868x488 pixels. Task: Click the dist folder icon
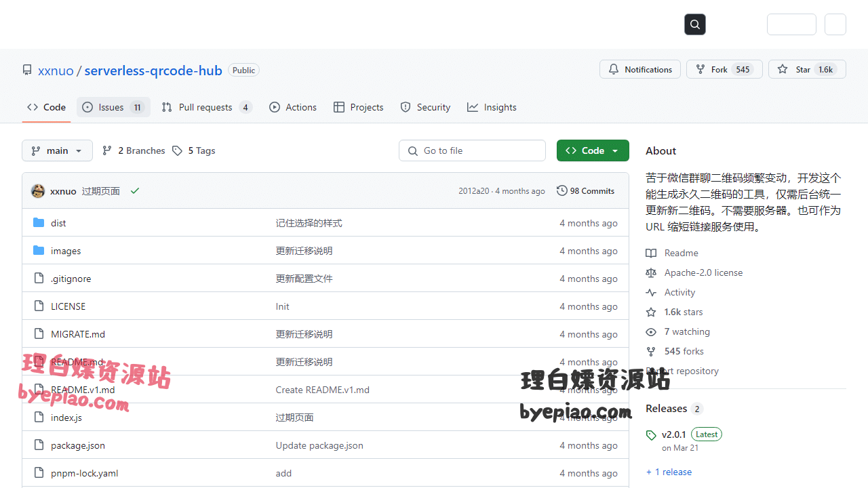39,223
